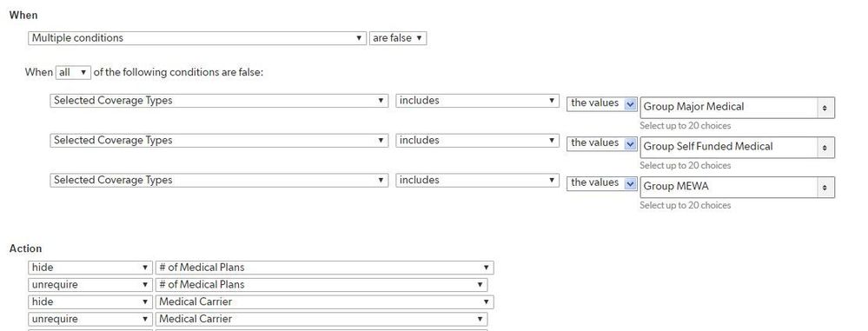Open third 'includes' operator dropdown
The image size is (868, 331).
(x=477, y=181)
